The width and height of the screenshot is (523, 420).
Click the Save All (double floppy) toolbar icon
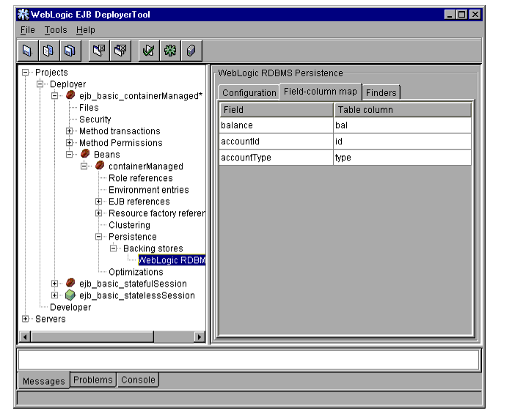pos(70,51)
